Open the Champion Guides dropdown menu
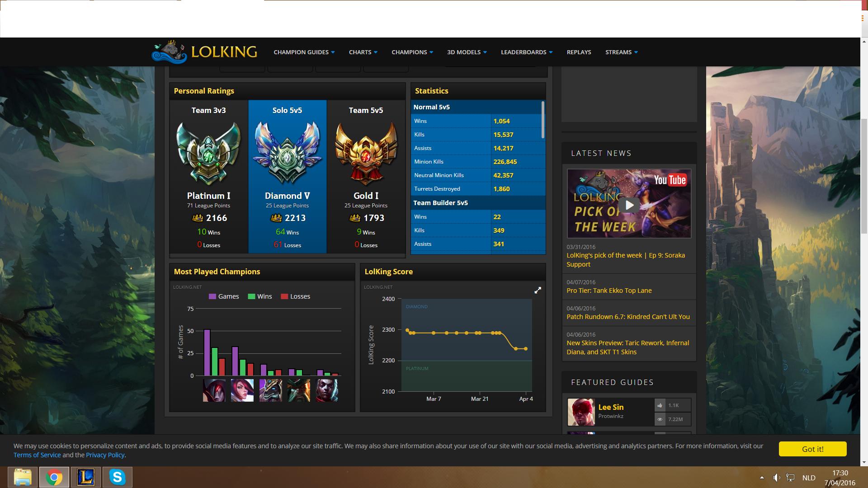This screenshot has height=488, width=868. point(304,52)
